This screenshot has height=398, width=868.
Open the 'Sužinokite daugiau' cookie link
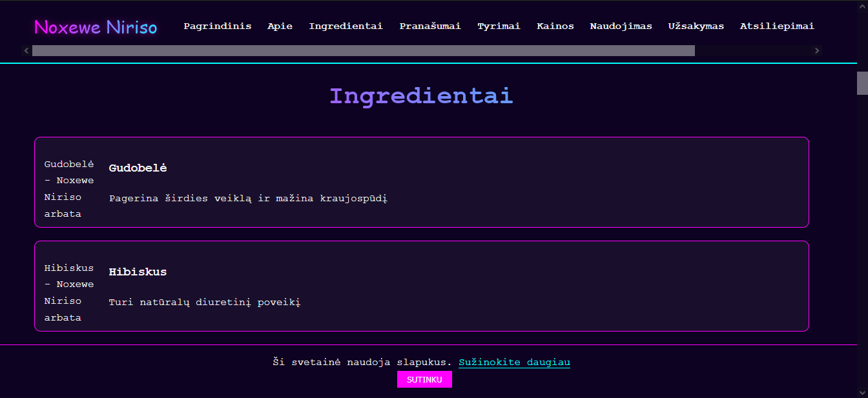[515, 362]
